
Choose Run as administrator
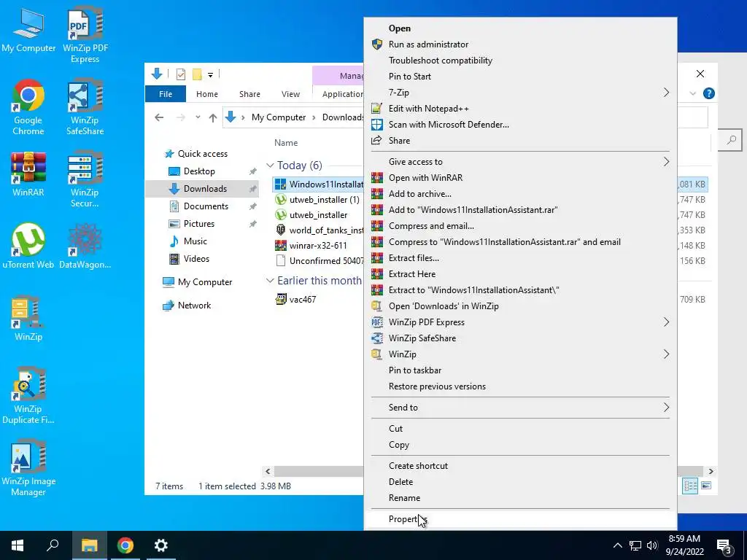(520, 44)
